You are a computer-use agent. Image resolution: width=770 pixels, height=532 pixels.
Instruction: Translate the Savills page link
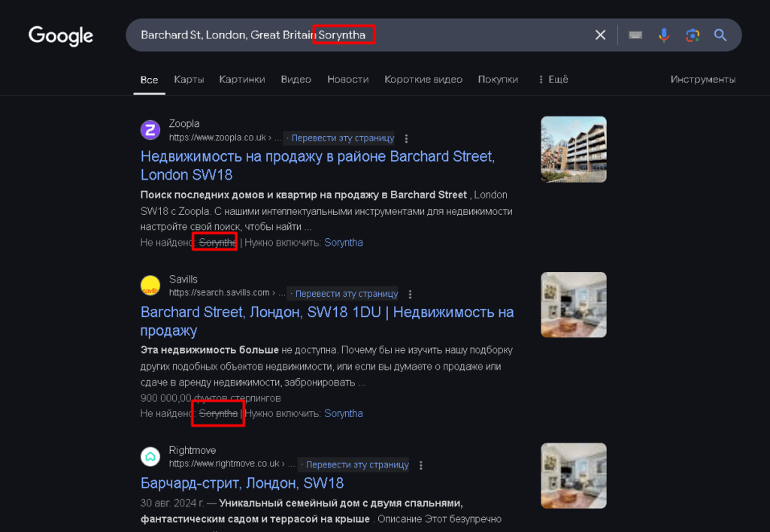[x=347, y=294]
